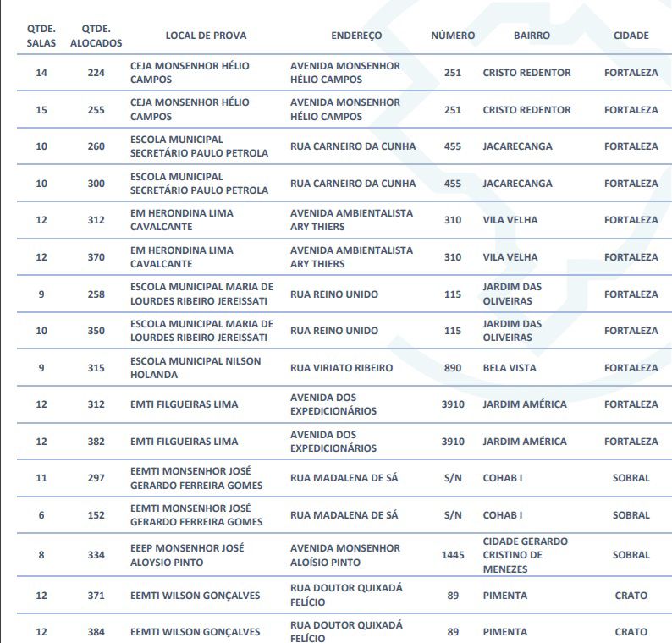This screenshot has height=643, width=672.
Task: Select Avenida Monsenhor Aloísio Pinto address
Action: [x=344, y=555]
